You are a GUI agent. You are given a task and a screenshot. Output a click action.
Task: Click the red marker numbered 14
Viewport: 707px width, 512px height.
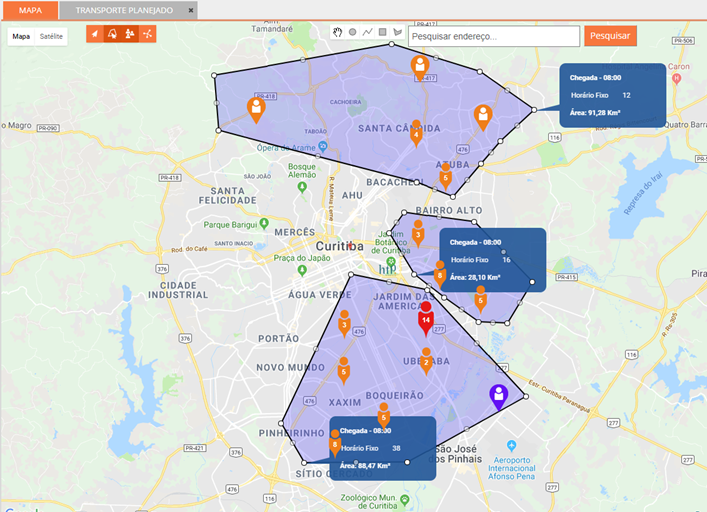(426, 318)
